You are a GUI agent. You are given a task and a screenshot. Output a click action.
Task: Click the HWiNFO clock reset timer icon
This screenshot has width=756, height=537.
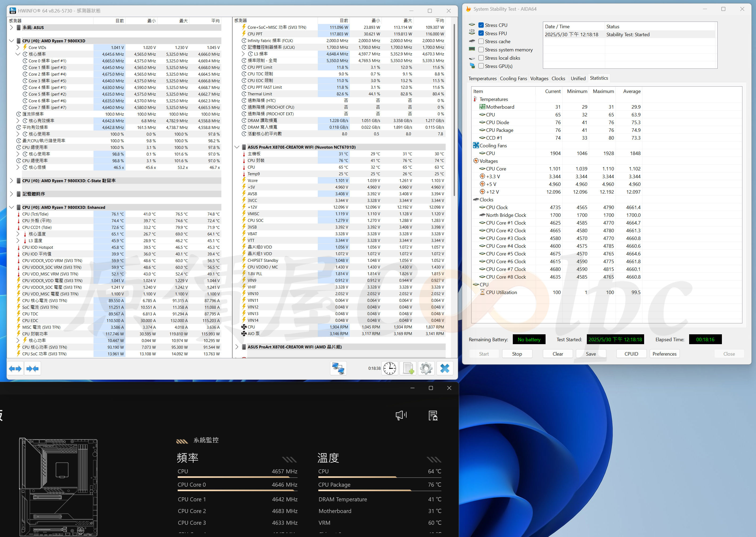coord(389,368)
